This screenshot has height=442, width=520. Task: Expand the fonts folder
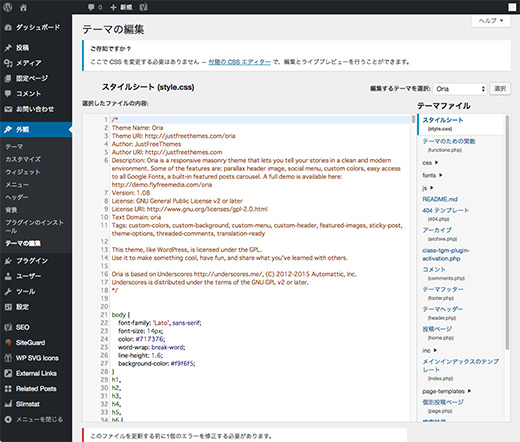pyautogui.click(x=432, y=175)
